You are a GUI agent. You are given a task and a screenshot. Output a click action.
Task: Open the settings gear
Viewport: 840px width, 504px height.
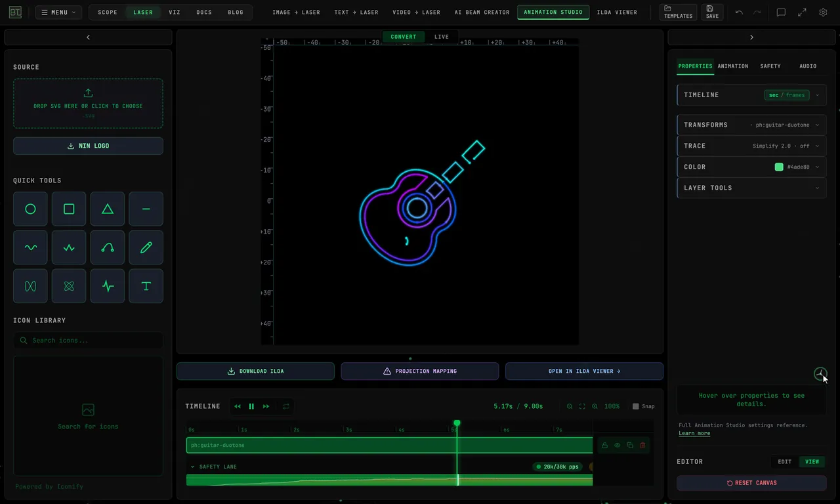pos(823,12)
